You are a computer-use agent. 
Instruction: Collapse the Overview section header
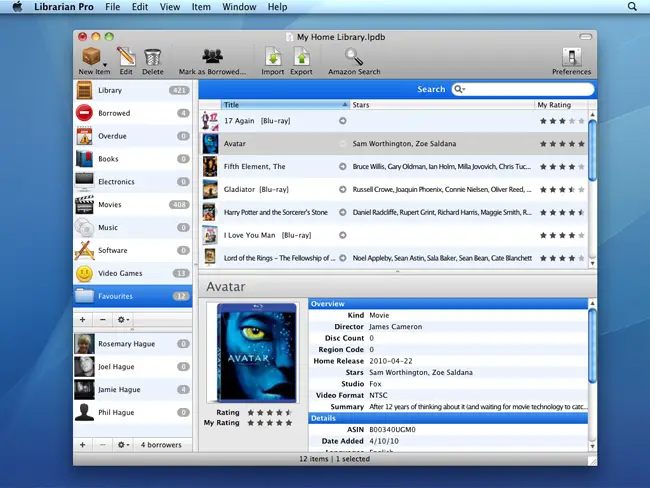pos(448,304)
